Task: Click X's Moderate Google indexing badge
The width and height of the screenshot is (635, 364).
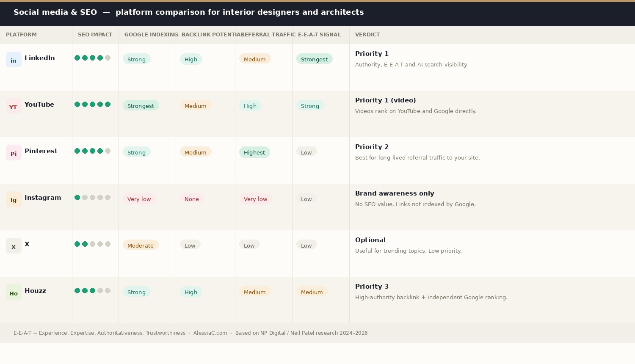Action: (141, 245)
